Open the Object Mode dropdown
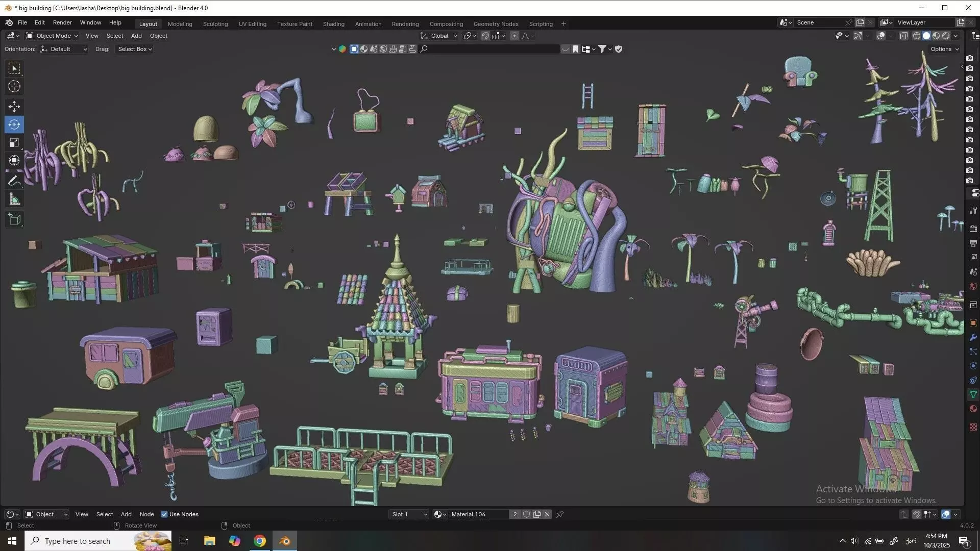 [52, 36]
